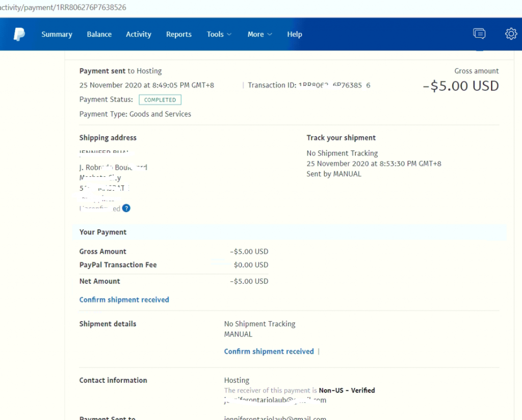The width and height of the screenshot is (522, 420).
Task: Click No Shipment Tracking under Track your shipment
Action: click(x=342, y=153)
